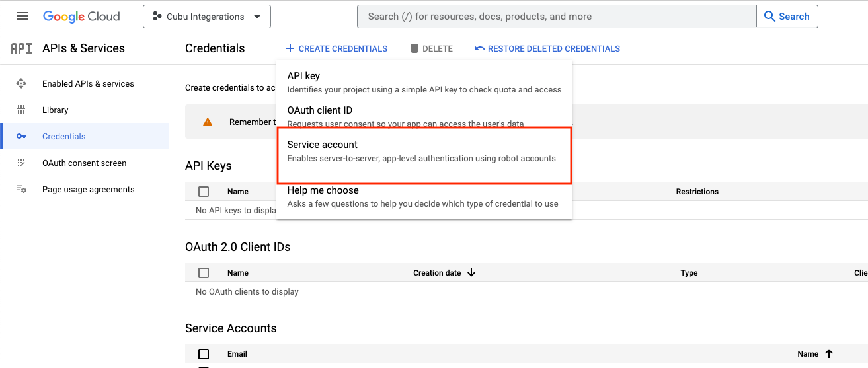Click Restore Deleted Credentials
The image size is (868, 368).
tap(547, 49)
